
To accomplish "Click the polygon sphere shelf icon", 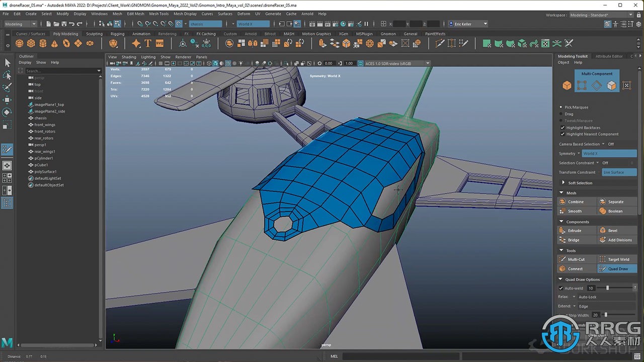I will (x=19, y=43).
